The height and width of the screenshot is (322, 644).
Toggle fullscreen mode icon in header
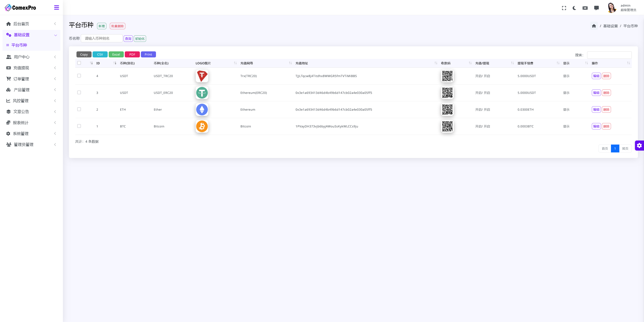point(564,8)
